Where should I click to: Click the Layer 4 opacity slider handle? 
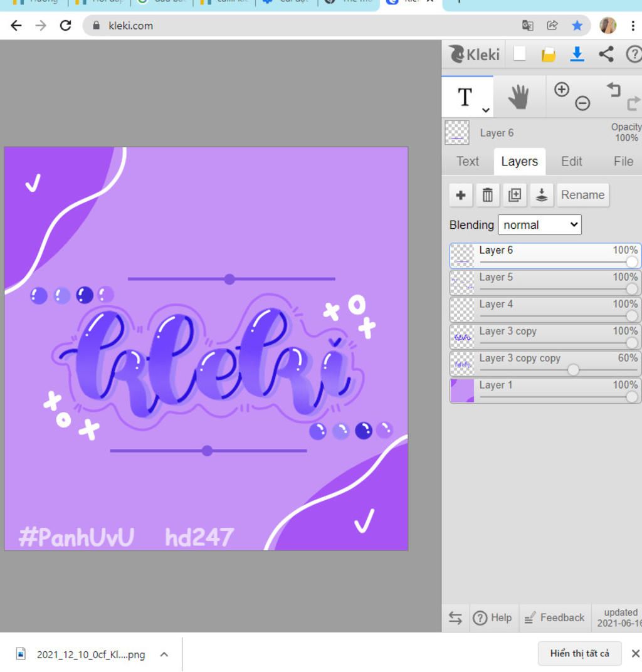pos(632,317)
